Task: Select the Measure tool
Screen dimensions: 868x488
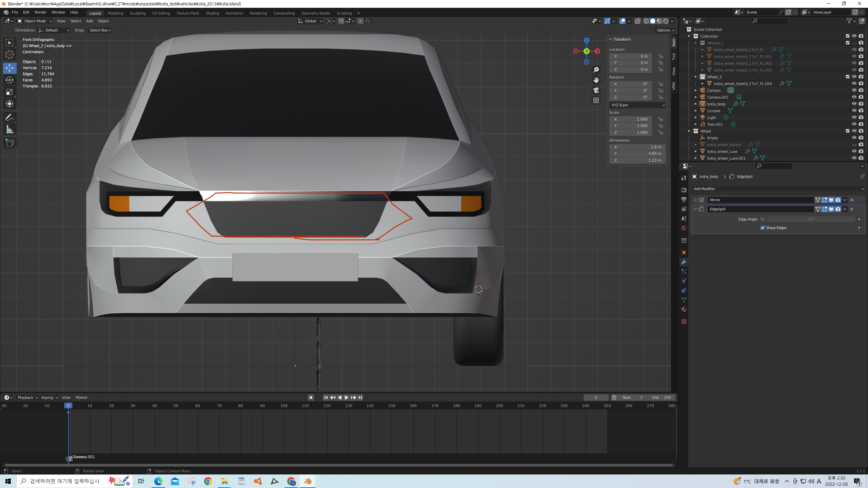Action: point(9,130)
